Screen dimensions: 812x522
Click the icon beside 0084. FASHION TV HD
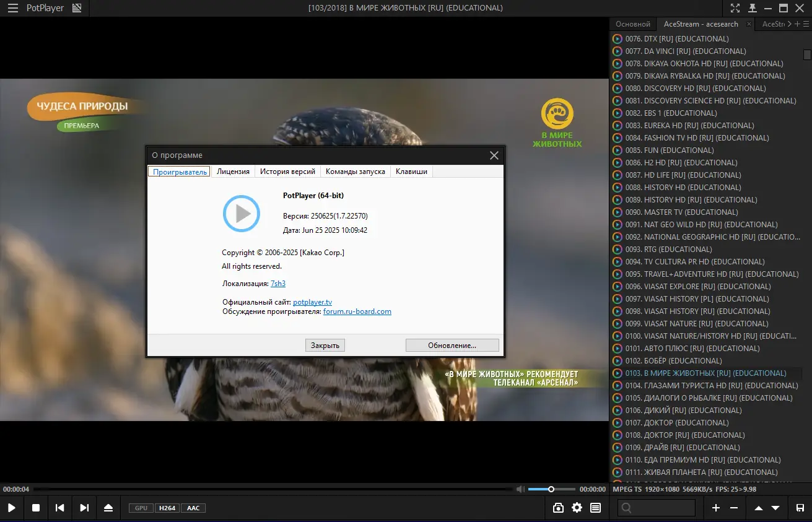pyautogui.click(x=618, y=138)
